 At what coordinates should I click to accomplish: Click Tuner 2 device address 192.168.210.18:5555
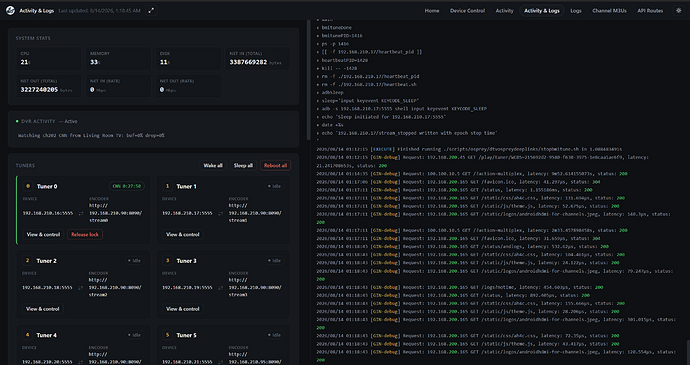point(47,288)
